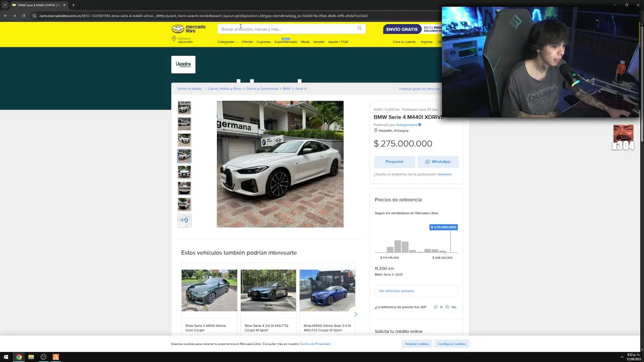
Task: Click Aceptar cookies button
Action: click(417, 344)
